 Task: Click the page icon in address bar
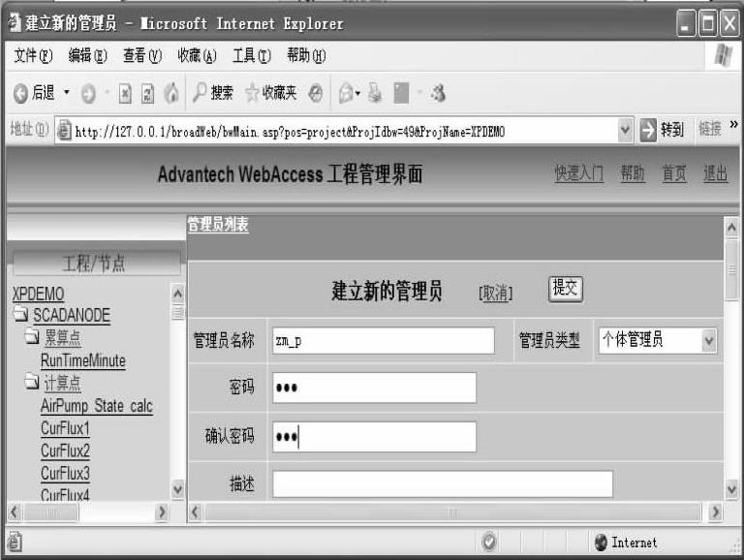tap(64, 130)
